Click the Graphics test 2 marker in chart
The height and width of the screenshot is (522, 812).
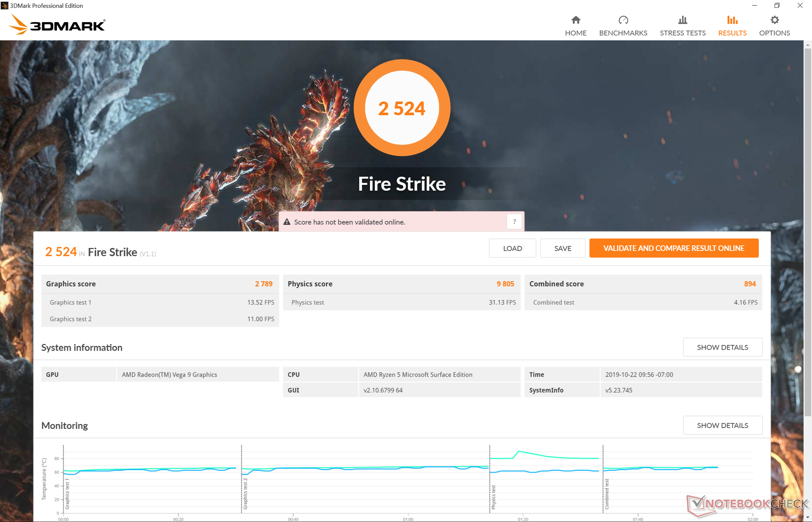pyautogui.click(x=245, y=494)
